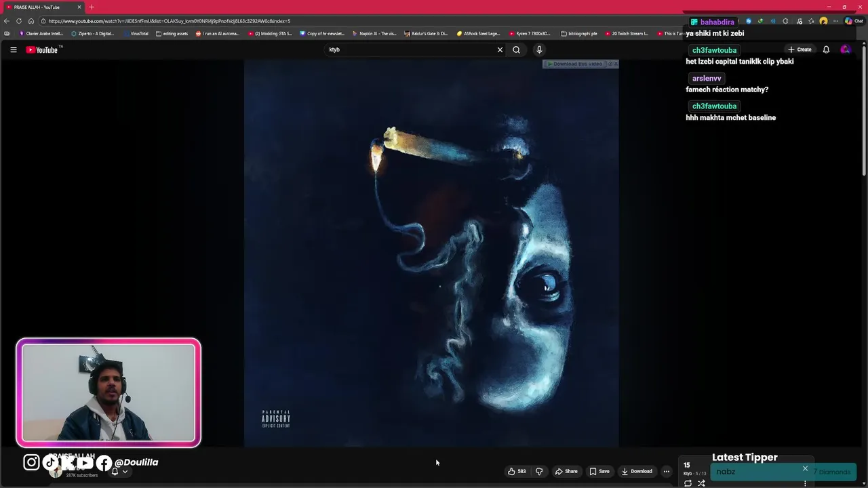Open 'ASRock Steel Lege...' bookmark
868x488 pixels.
point(478,33)
